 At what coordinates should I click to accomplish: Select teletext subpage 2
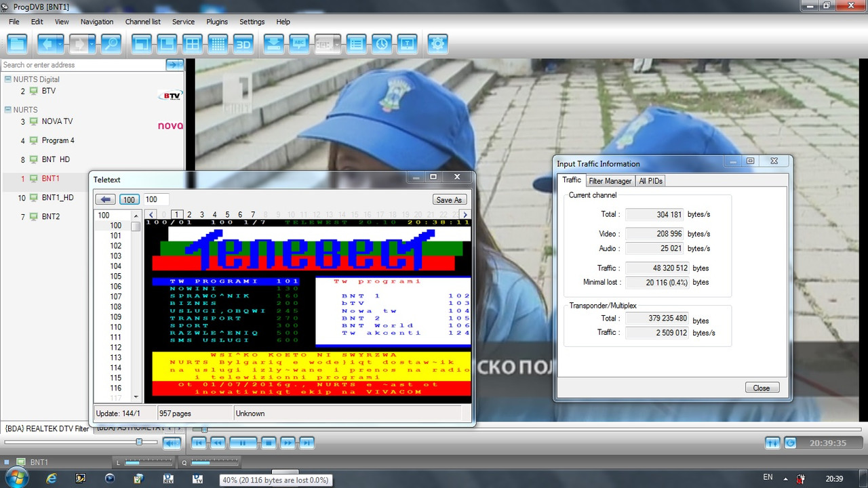coord(189,215)
